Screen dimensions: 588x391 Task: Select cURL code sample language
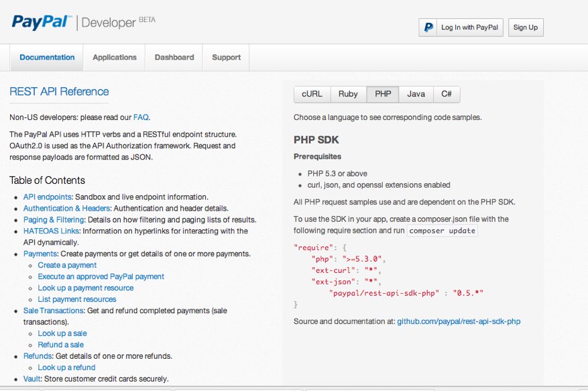tap(312, 95)
